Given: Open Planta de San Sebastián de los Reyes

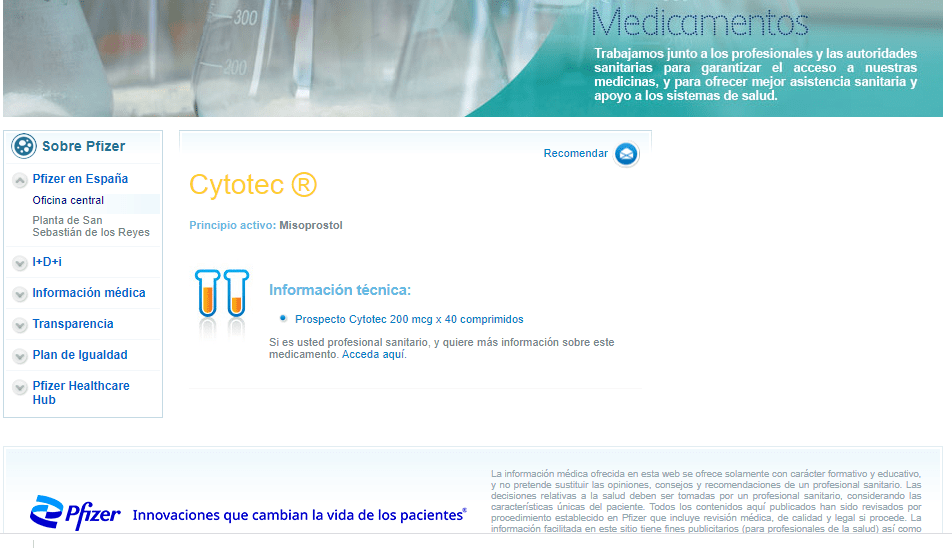Looking at the screenshot, I should [x=90, y=226].
